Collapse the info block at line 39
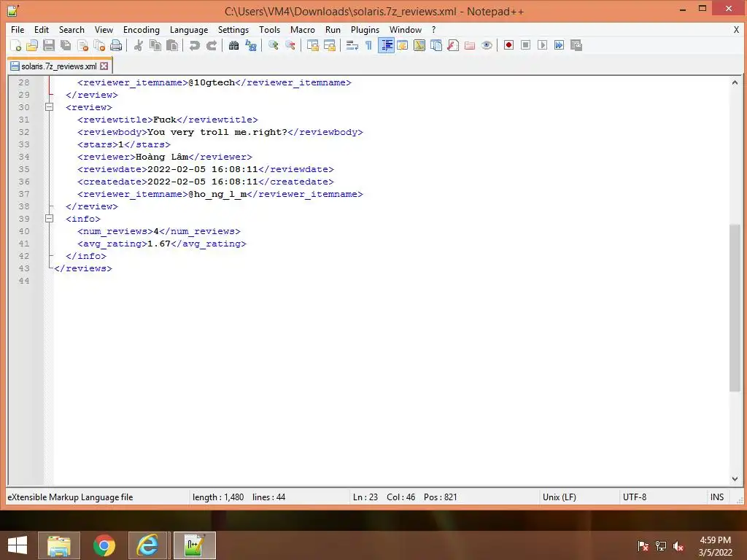Image resolution: width=747 pixels, height=560 pixels. pyautogui.click(x=49, y=219)
